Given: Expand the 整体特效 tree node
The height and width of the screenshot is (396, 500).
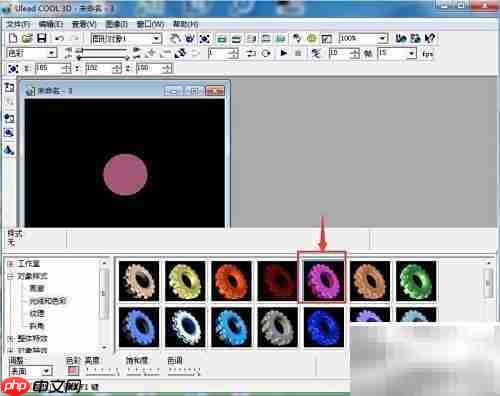Looking at the screenshot, I should click(x=11, y=339).
